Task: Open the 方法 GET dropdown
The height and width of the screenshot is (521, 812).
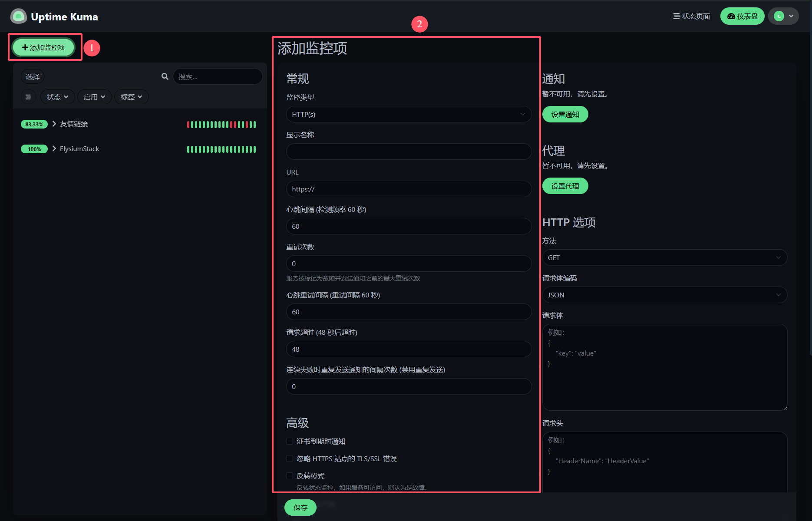Action: click(x=664, y=257)
